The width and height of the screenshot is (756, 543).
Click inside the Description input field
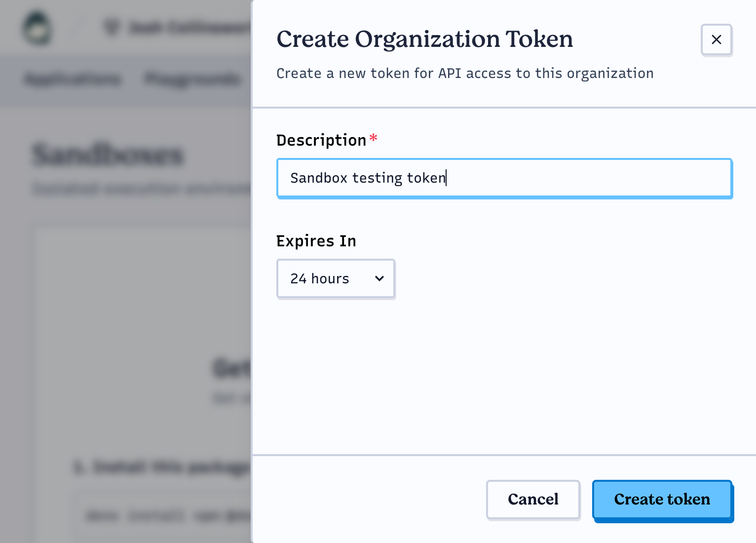[503, 178]
